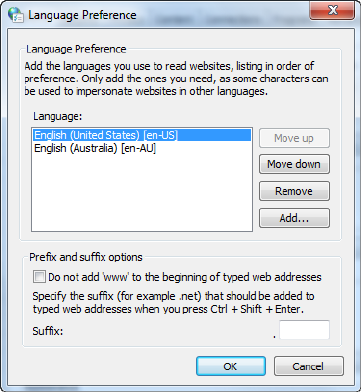Open the Add... language dialog
This screenshot has height=392, width=361.
coord(294,218)
